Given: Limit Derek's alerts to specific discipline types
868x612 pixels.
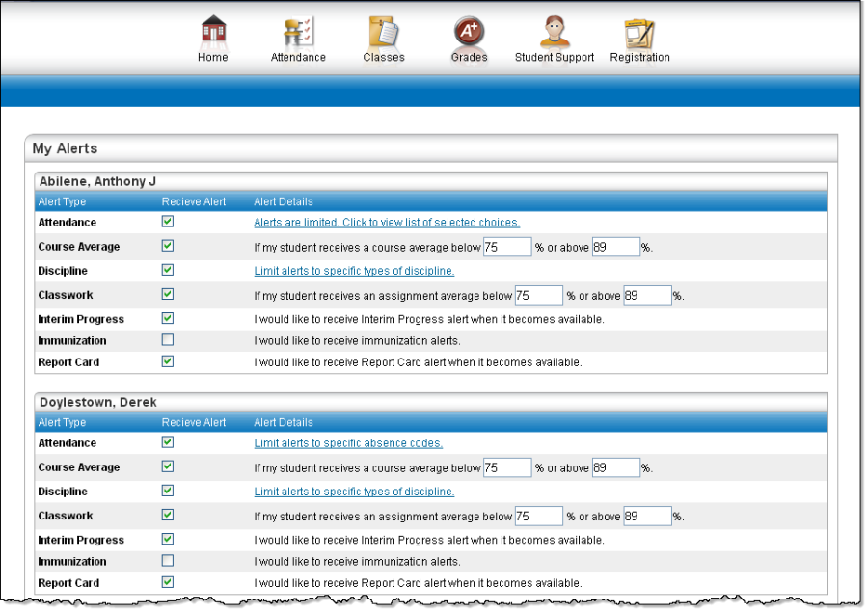Looking at the screenshot, I should [355, 492].
